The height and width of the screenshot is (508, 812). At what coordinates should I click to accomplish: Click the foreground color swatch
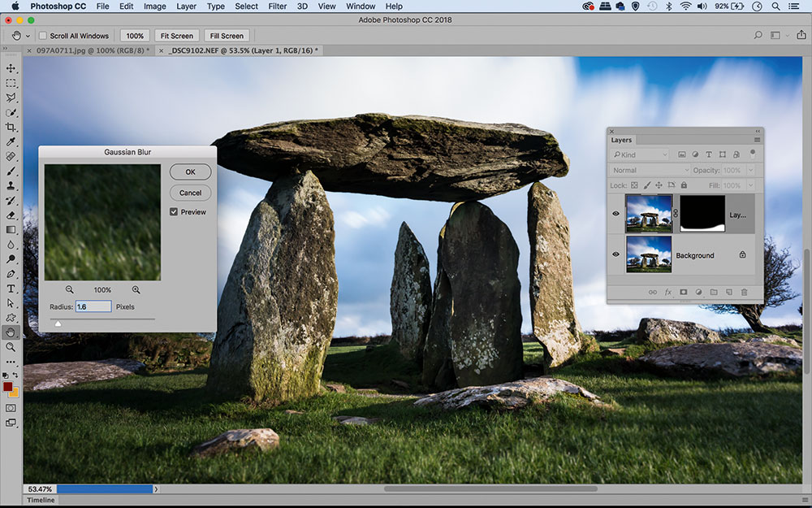tap(8, 387)
